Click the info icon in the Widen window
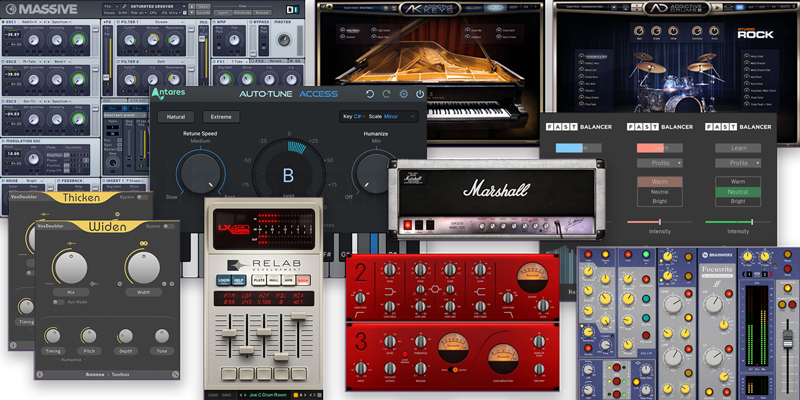Viewport: 800px width, 400px height. click(40, 374)
